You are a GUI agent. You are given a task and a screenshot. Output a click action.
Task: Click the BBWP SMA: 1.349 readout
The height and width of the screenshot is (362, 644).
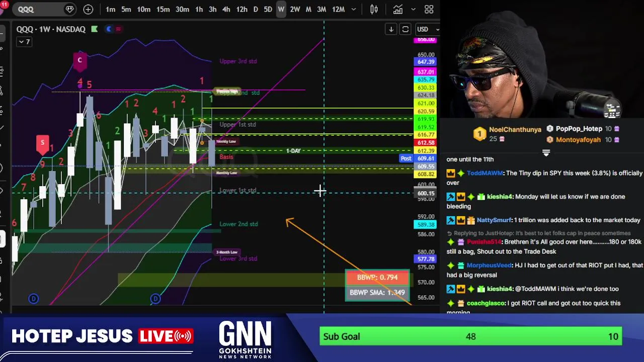pyautogui.click(x=377, y=292)
